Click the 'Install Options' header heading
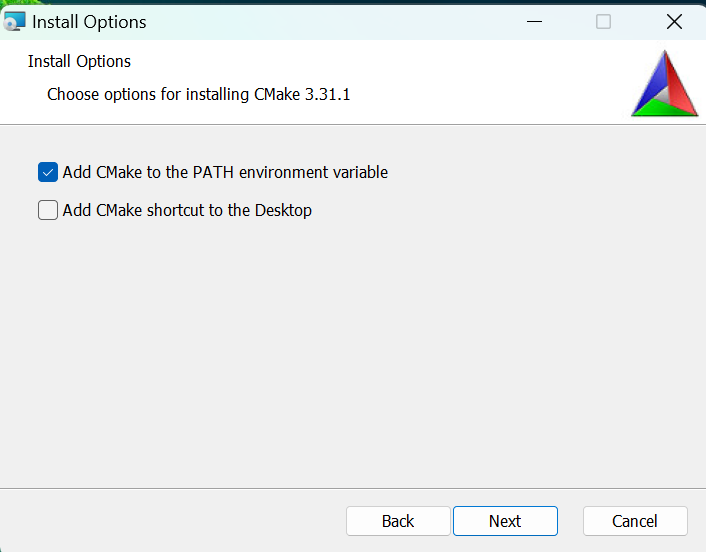706x552 pixels. pyautogui.click(x=79, y=61)
